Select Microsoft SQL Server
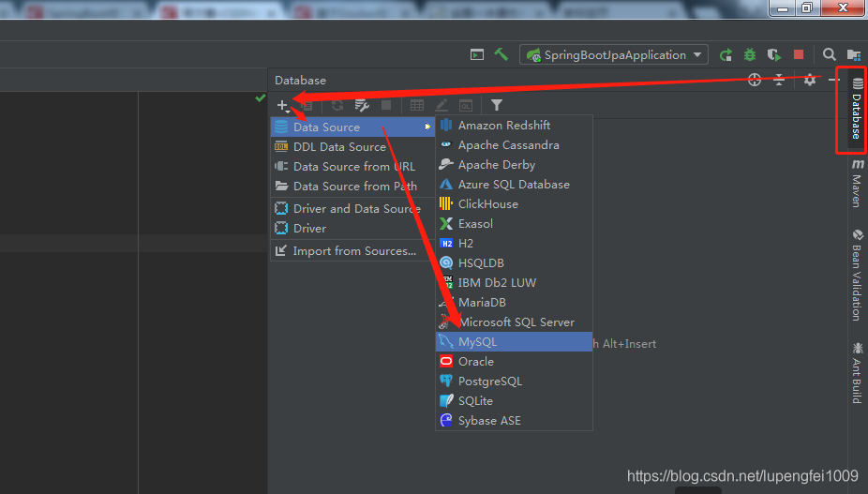The height and width of the screenshot is (494, 868). pyautogui.click(x=515, y=322)
